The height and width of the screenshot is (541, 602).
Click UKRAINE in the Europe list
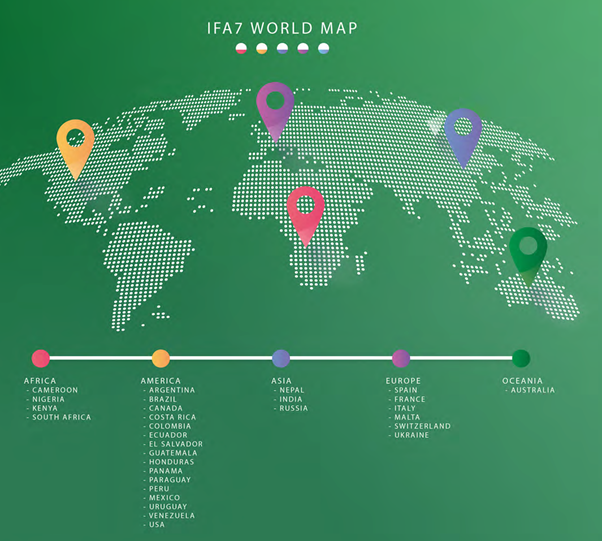[x=412, y=435]
